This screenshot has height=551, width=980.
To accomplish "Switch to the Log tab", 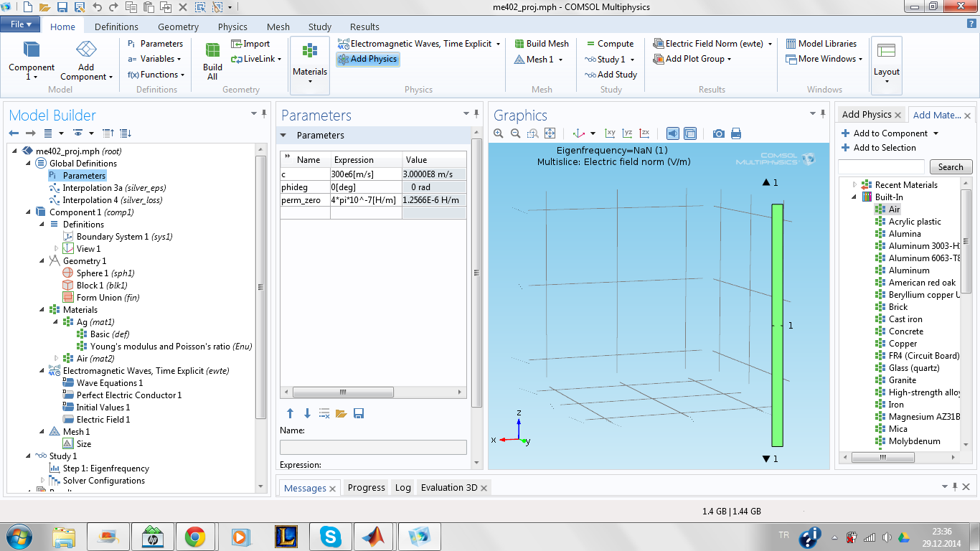I will 402,488.
